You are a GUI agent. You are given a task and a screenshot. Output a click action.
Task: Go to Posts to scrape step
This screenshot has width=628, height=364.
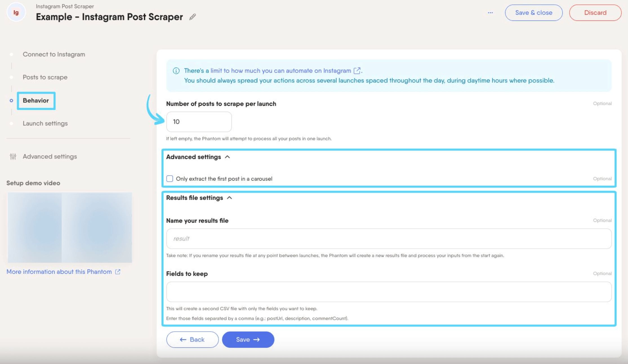[45, 77]
